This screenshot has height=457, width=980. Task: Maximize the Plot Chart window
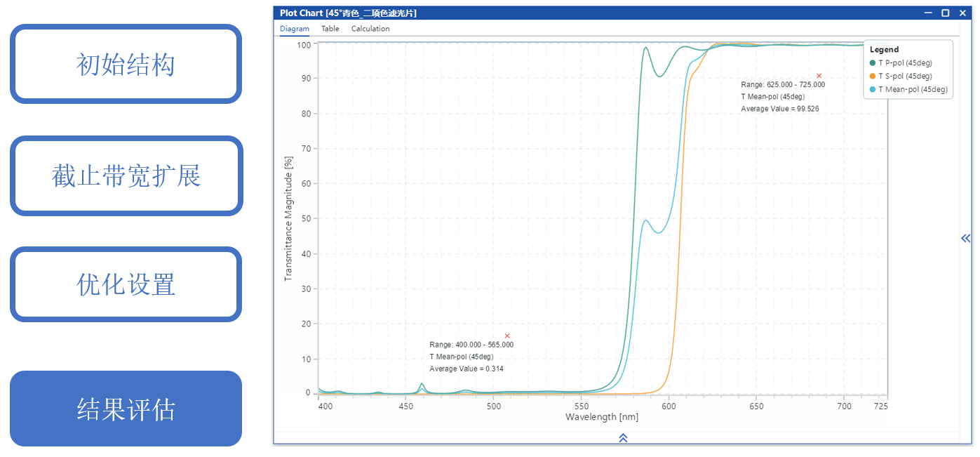pyautogui.click(x=945, y=13)
